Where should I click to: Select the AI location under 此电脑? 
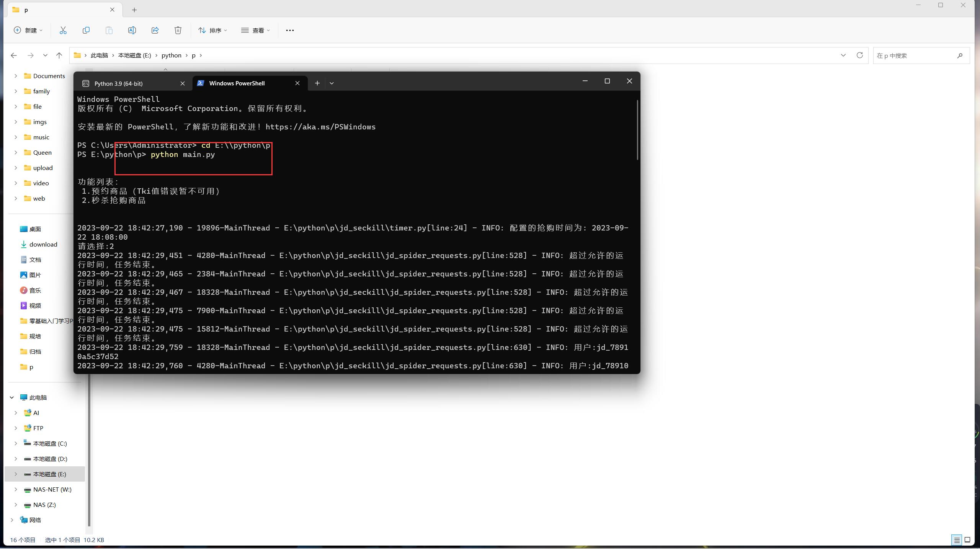[36, 413]
